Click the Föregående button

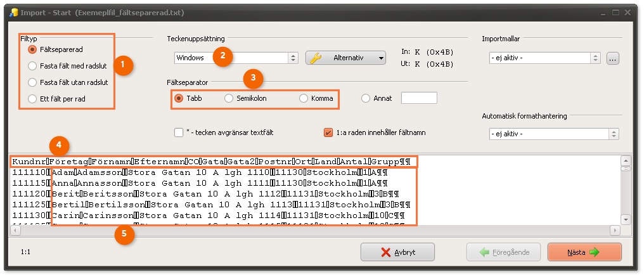503,252
